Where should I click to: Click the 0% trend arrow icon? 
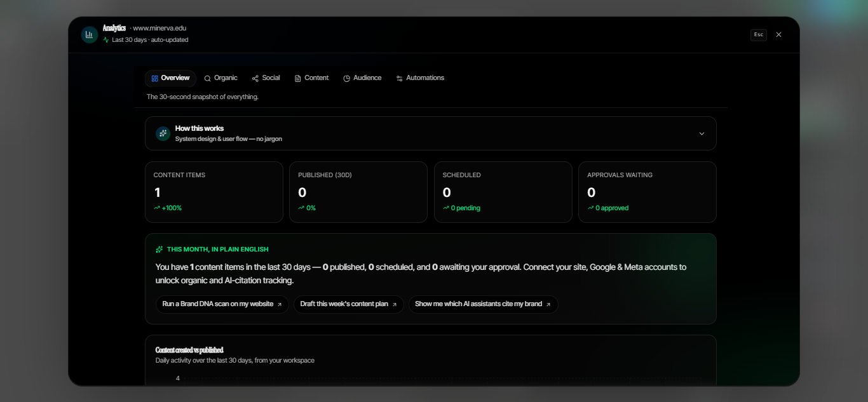pos(301,208)
